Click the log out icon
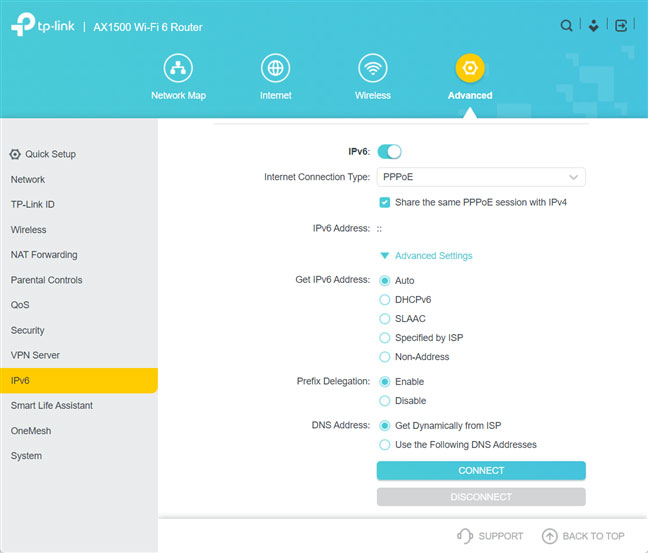The height and width of the screenshot is (553, 648). [621, 26]
